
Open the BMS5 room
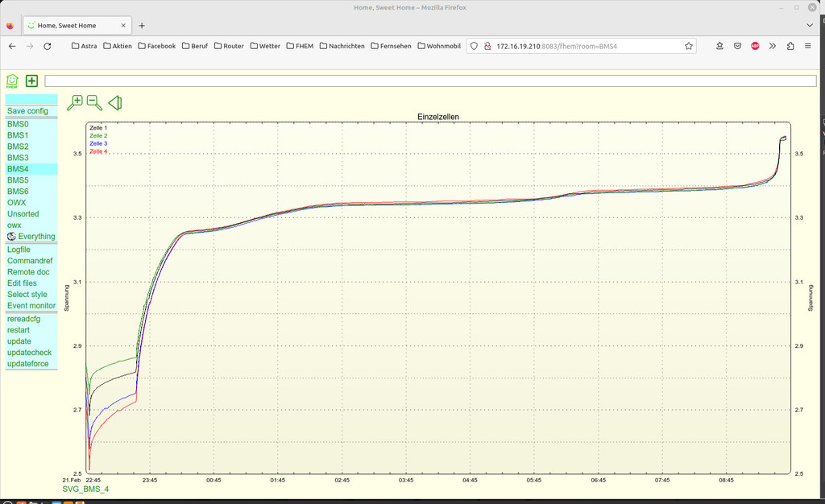pos(18,180)
